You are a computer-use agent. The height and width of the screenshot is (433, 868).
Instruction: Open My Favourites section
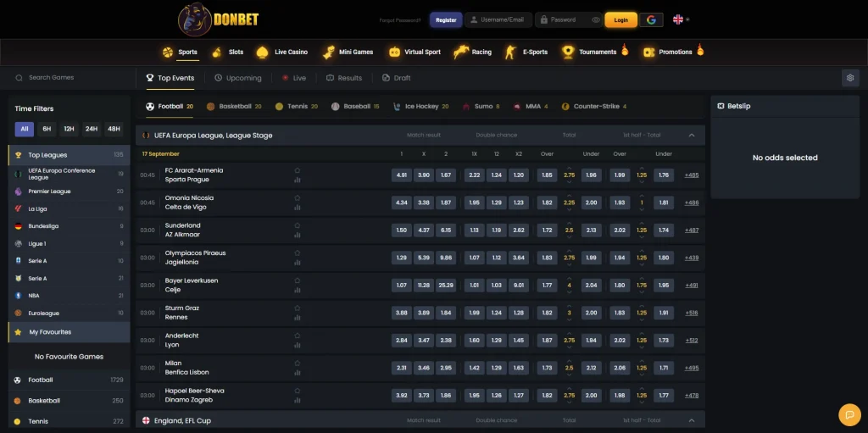pos(70,332)
